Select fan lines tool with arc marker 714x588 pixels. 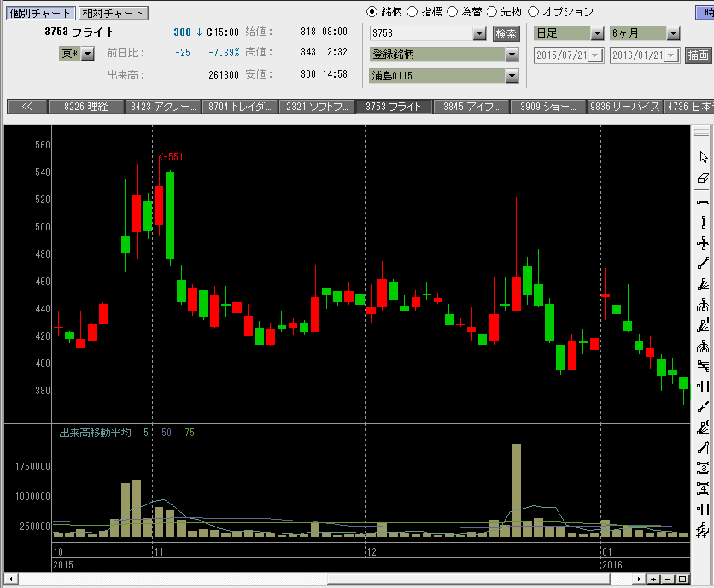tap(703, 428)
